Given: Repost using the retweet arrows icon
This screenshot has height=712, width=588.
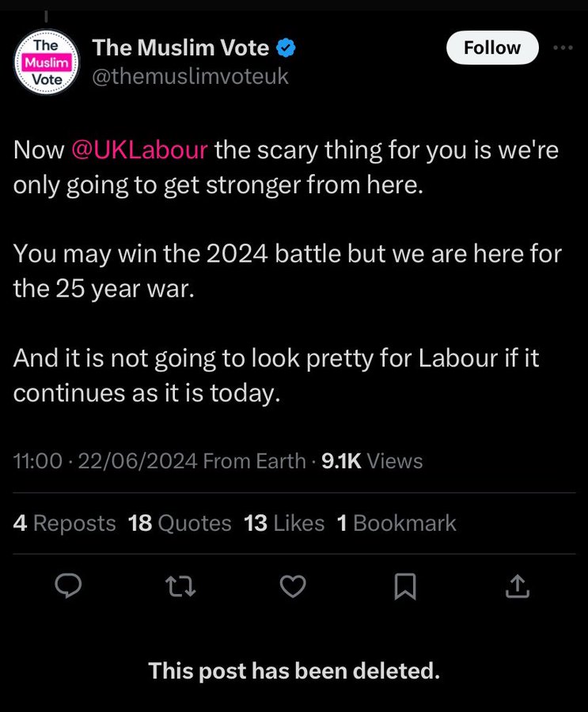Looking at the screenshot, I should [180, 585].
